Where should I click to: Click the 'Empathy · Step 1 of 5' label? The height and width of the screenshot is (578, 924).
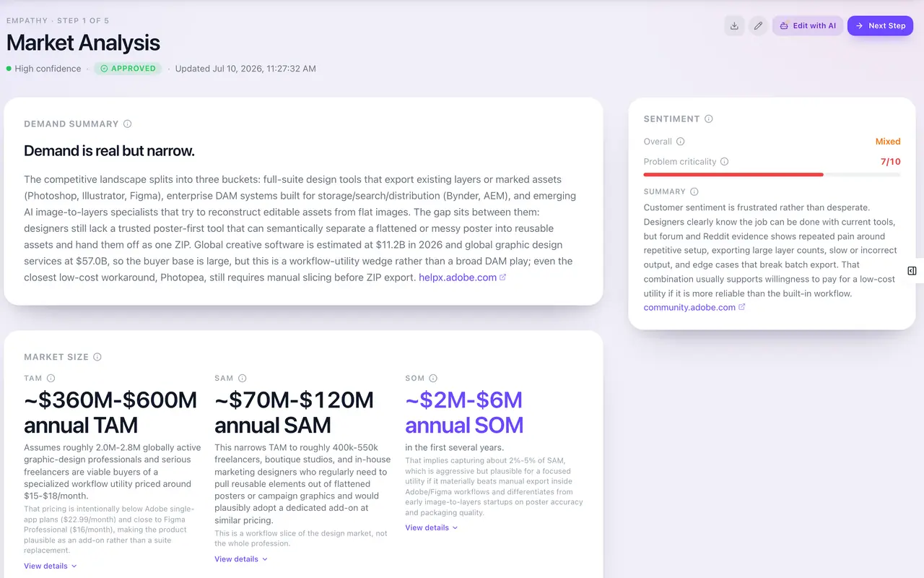tap(58, 20)
